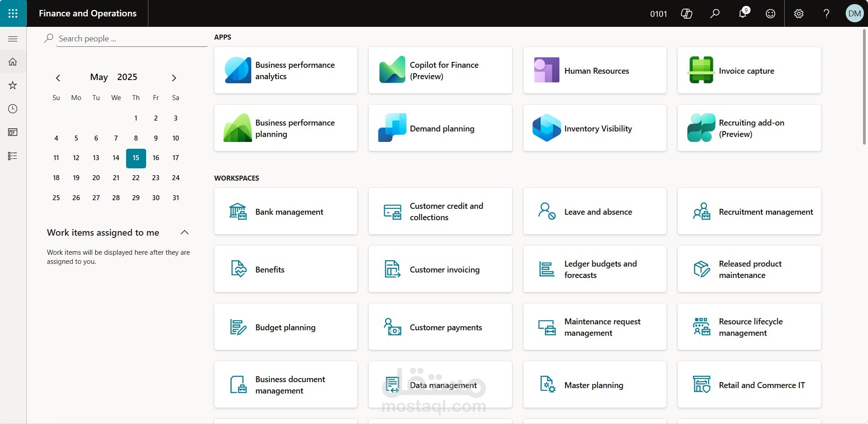Click the Leave and absence icon
Viewport: 868px width, 424px height.
547,211
